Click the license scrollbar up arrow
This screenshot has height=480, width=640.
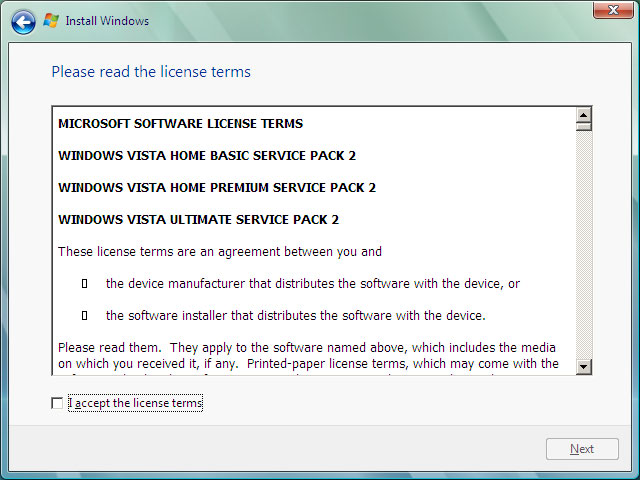click(584, 115)
